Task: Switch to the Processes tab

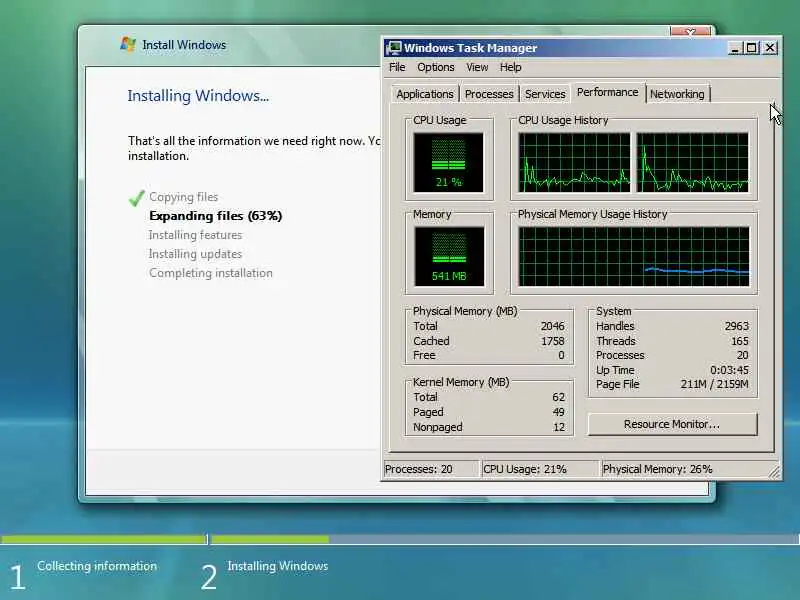Action: (489, 94)
